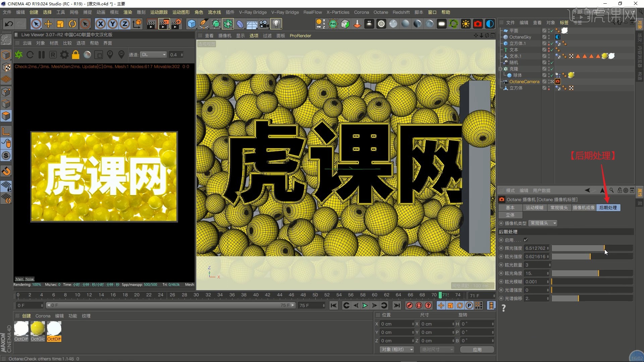This screenshot has height=362, width=644.
Task: Add a Cube primitive object
Action: coord(192,24)
